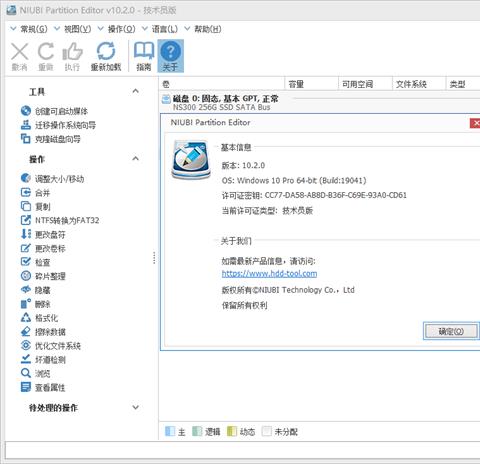Open the 操作(O) menu
Image resolution: width=480 pixels, height=464 pixels.
[117, 29]
